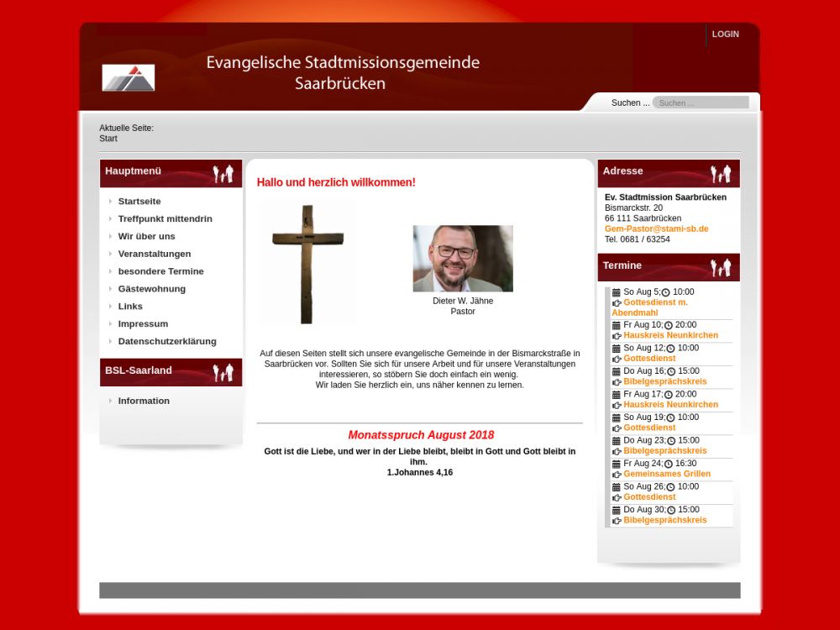
Task: Click the arrow bullet next to Veranstaltungen
Action: [110, 254]
